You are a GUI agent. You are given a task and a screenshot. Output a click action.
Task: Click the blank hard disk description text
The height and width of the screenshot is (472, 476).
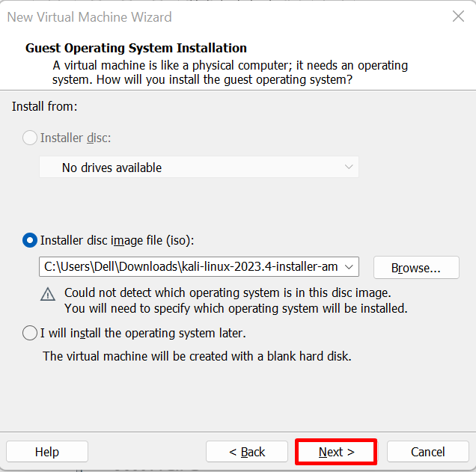tap(197, 356)
